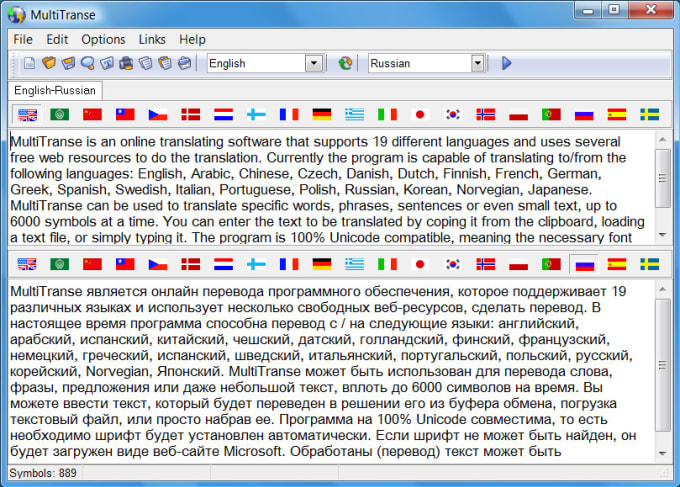The image size is (680, 487).
Task: Click the blue envelope icon after Paste
Action: coord(184,63)
